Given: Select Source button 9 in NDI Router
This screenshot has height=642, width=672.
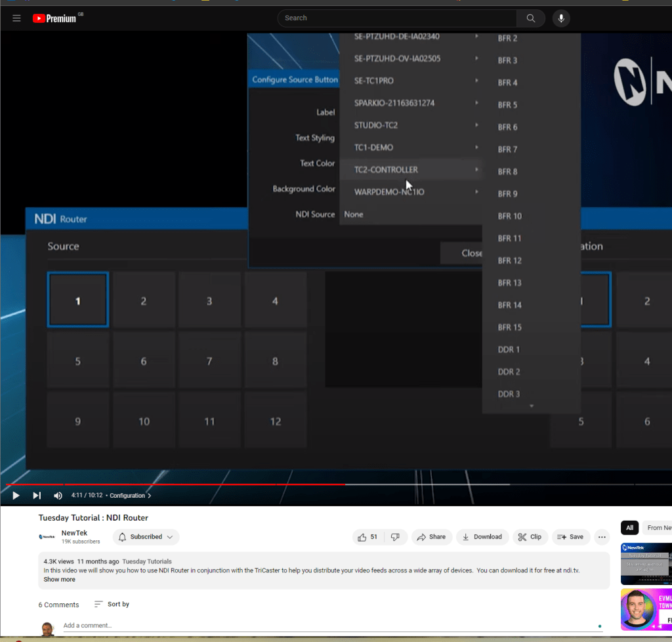Looking at the screenshot, I should (x=78, y=421).
